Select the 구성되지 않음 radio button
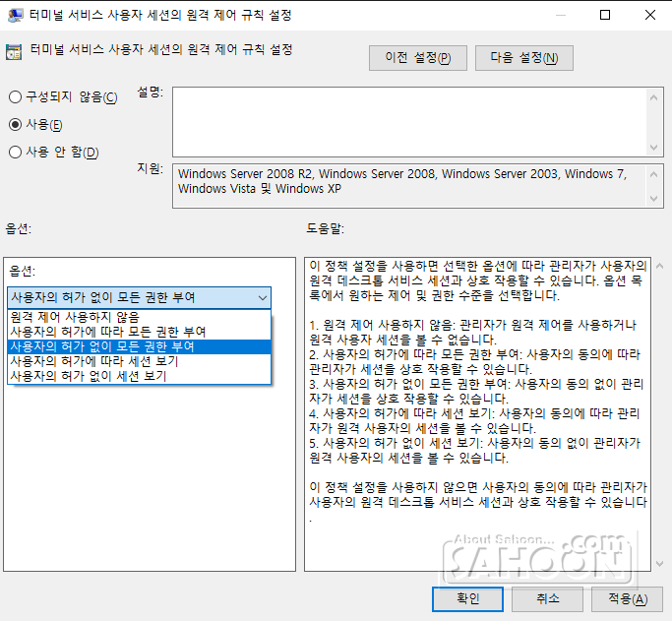The height and width of the screenshot is (621, 672). click(x=16, y=97)
